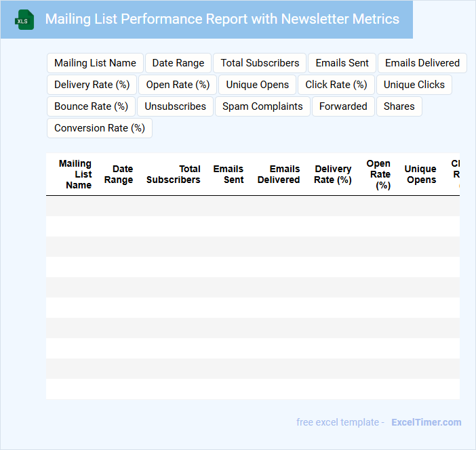Screen dimensions: 476x450
Task: Click the Spam Complaints tag
Action: (262, 106)
